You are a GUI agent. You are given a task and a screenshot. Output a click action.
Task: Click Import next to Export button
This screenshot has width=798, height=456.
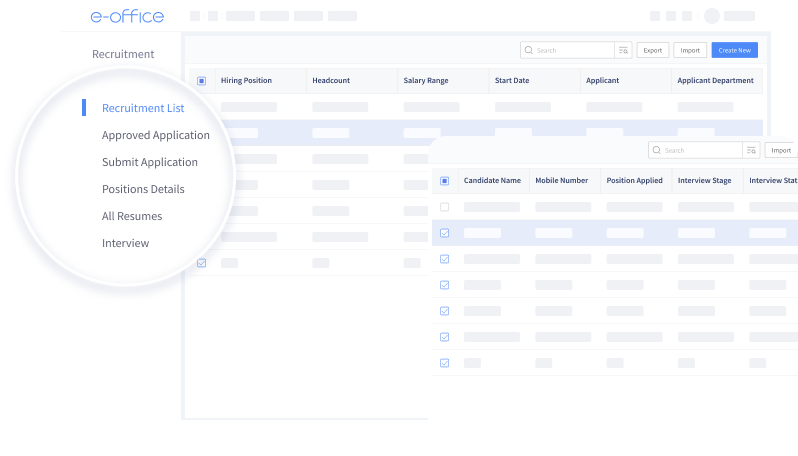(690, 50)
